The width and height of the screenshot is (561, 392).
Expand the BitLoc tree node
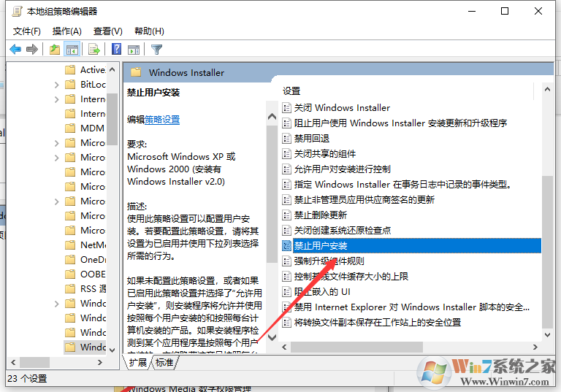point(56,85)
